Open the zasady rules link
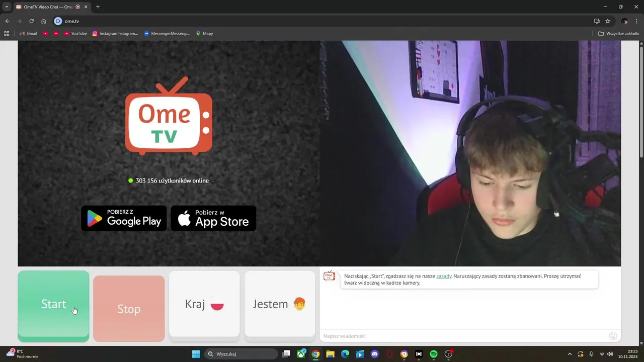The height and width of the screenshot is (362, 644). 444,276
